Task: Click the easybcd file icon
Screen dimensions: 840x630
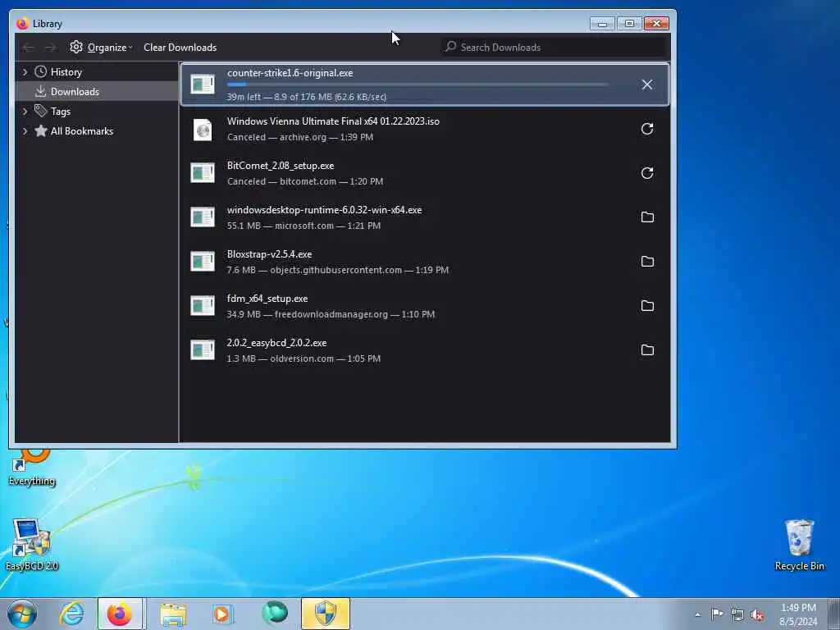Action: click(x=203, y=349)
